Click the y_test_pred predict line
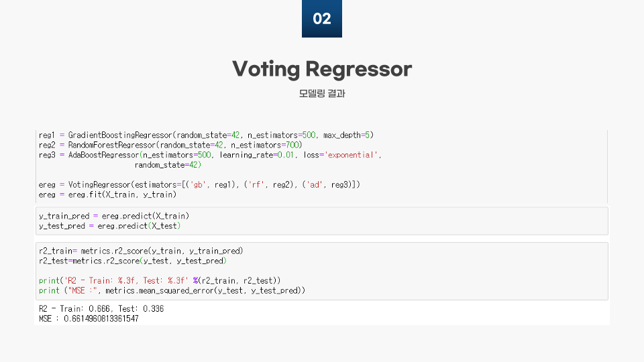 pyautogui.click(x=109, y=226)
